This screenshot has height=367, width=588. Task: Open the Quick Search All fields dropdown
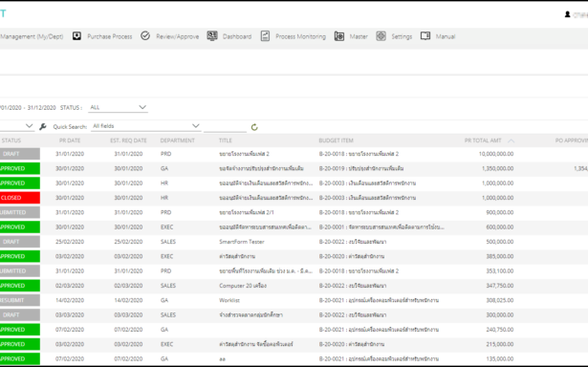pos(146,126)
